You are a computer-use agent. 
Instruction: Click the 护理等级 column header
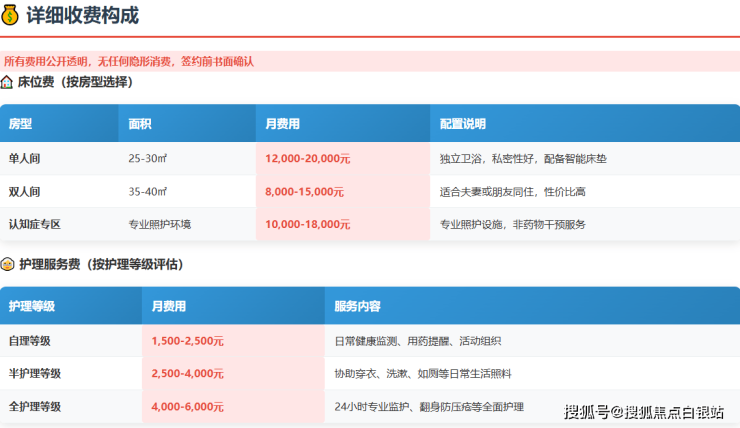31,306
